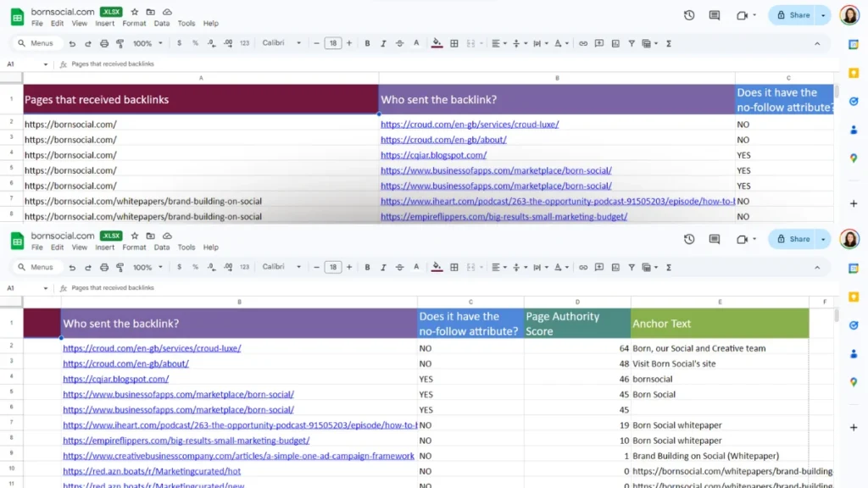This screenshot has height=488, width=868.
Task: Open comments panel icon in lower window
Action: pos(715,239)
